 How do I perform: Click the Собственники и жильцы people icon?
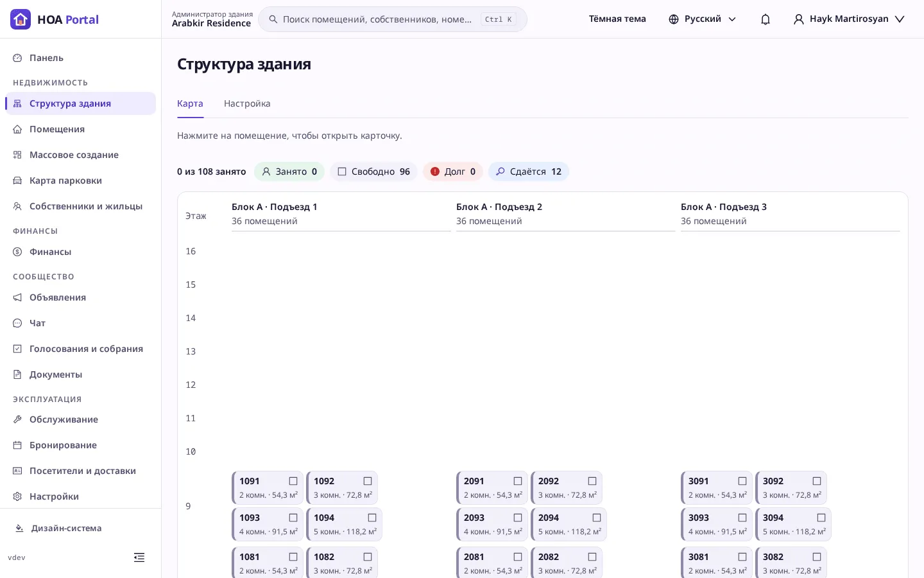tap(17, 206)
